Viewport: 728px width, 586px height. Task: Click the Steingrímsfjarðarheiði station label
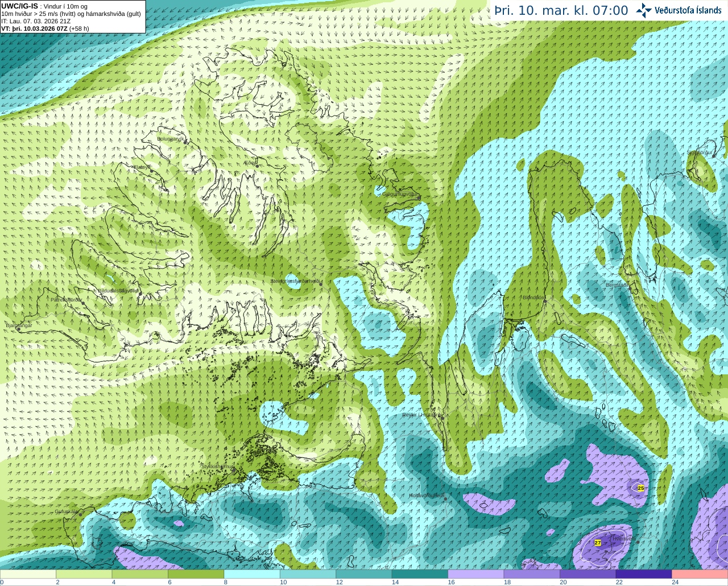point(296,281)
